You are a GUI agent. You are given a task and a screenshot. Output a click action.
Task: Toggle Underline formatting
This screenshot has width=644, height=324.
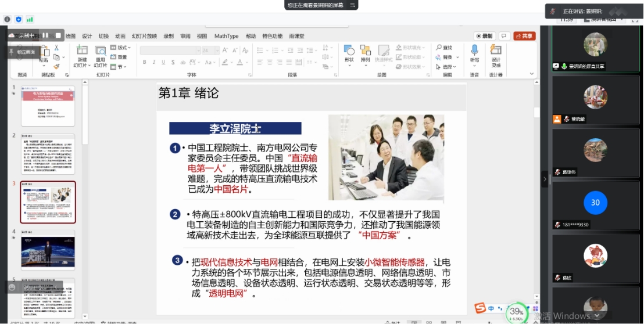coord(163,62)
